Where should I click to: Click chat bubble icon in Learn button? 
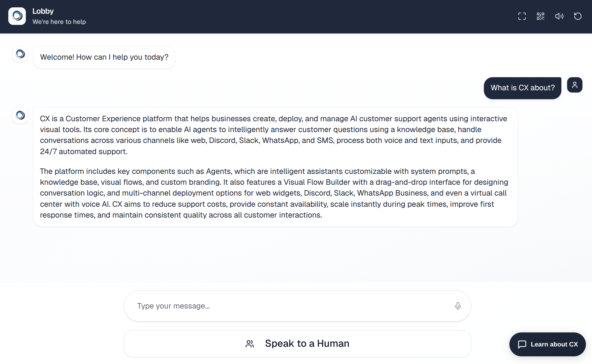[522, 344]
